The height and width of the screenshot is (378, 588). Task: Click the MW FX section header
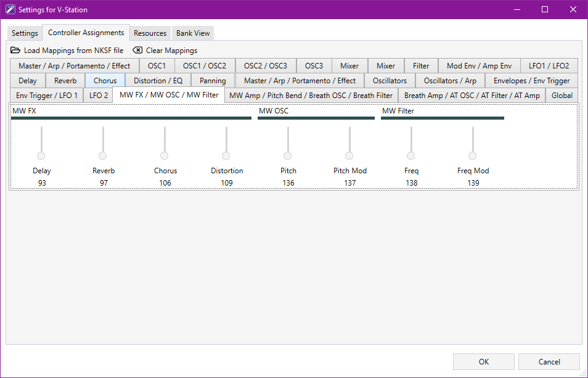[25, 111]
